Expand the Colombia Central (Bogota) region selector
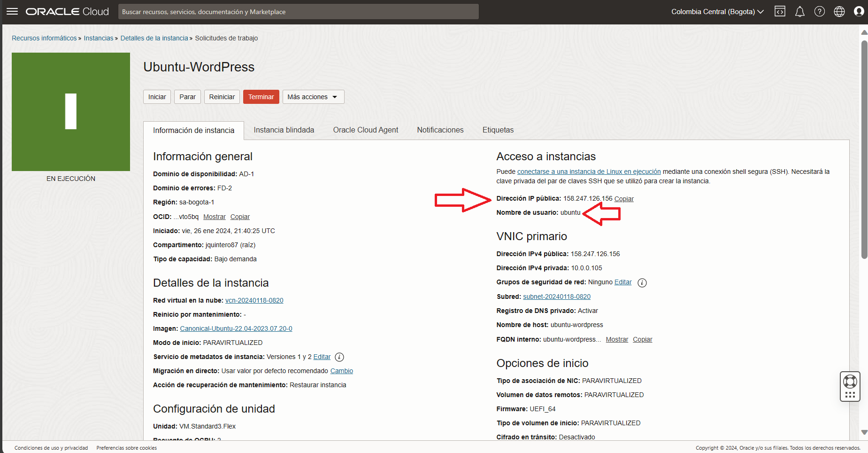The image size is (868, 453). click(x=717, y=12)
